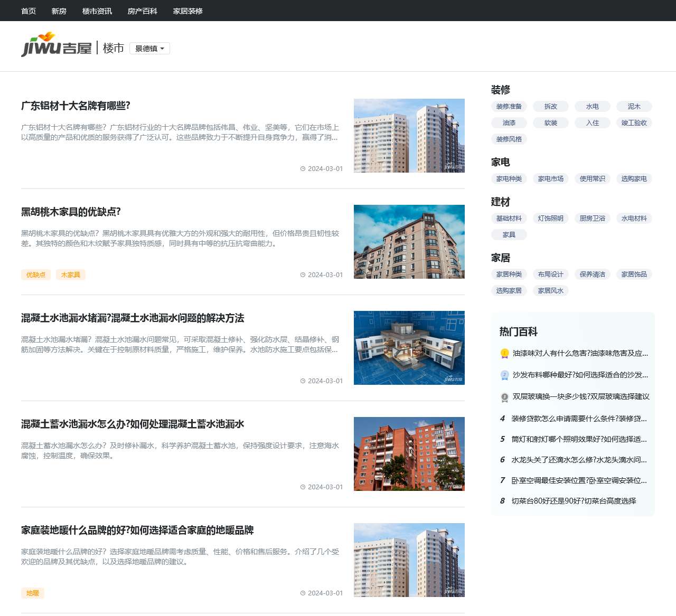Open article 广东铝材十大名牌有哪些
Screen dimensions: 676x616
[74, 106]
